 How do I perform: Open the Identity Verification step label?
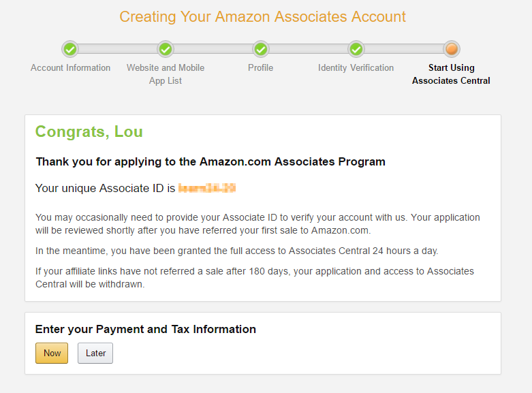click(356, 68)
